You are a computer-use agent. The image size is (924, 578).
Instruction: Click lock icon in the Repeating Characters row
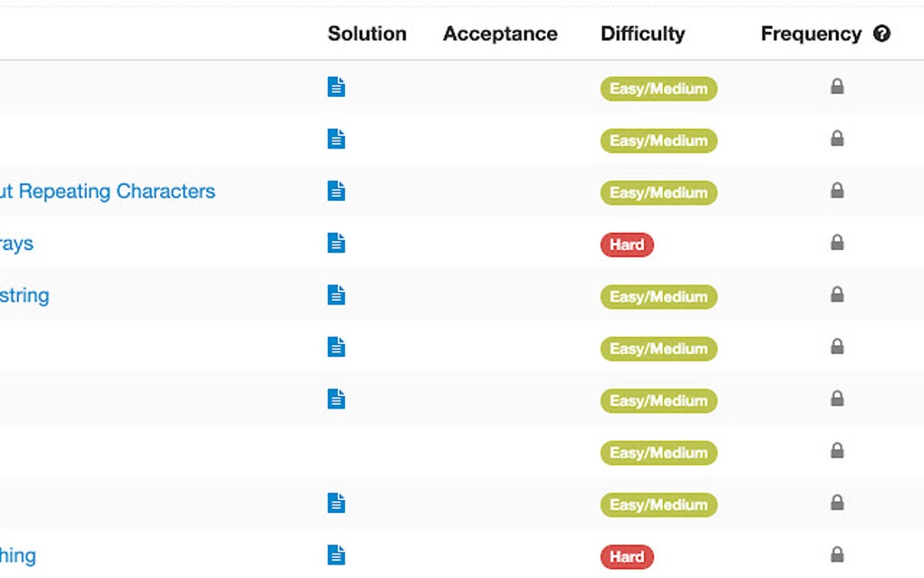(x=837, y=191)
